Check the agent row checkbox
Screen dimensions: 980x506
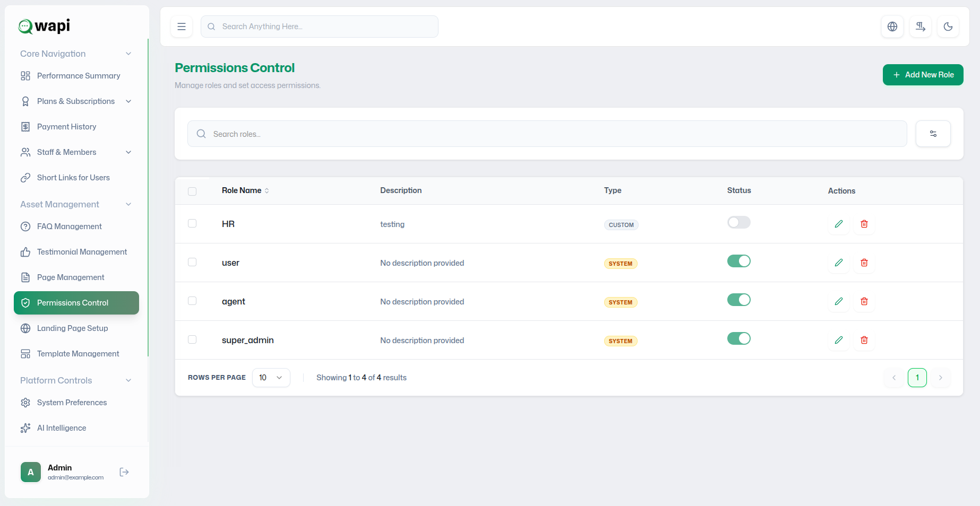click(x=192, y=301)
